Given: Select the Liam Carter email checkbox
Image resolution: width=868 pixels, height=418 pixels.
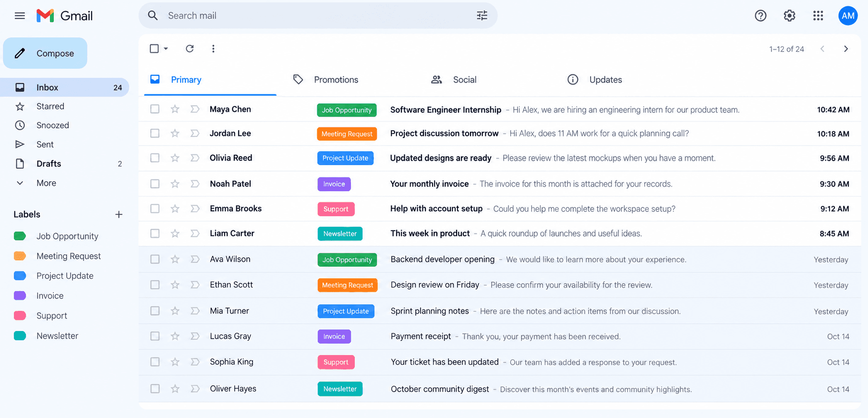Looking at the screenshot, I should pyautogui.click(x=155, y=233).
